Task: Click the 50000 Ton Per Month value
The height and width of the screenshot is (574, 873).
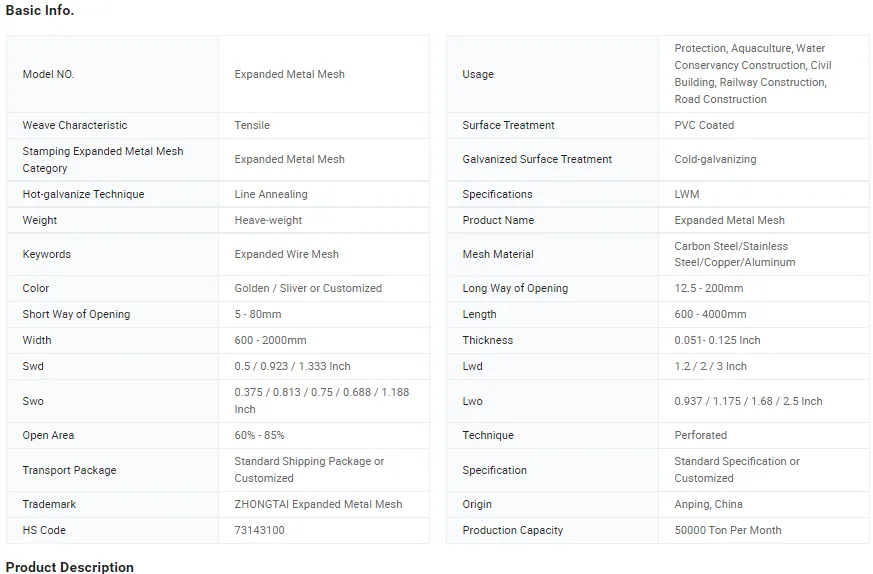Action: point(727,530)
